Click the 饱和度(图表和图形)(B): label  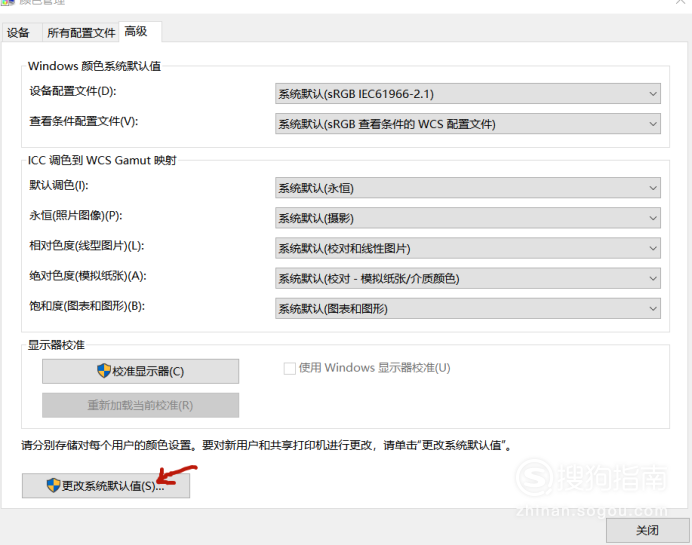[87, 306]
